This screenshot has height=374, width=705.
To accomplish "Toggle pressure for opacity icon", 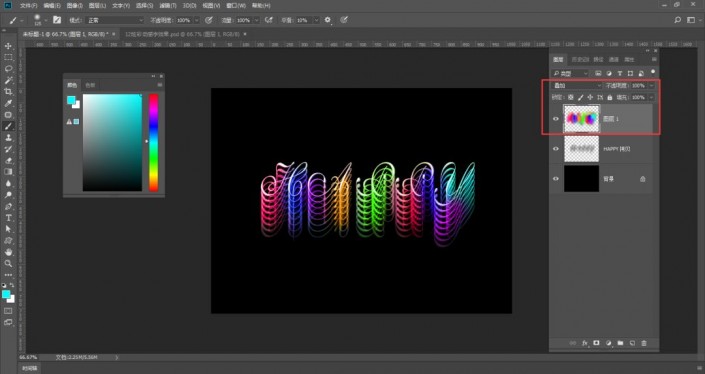I will [x=209, y=20].
